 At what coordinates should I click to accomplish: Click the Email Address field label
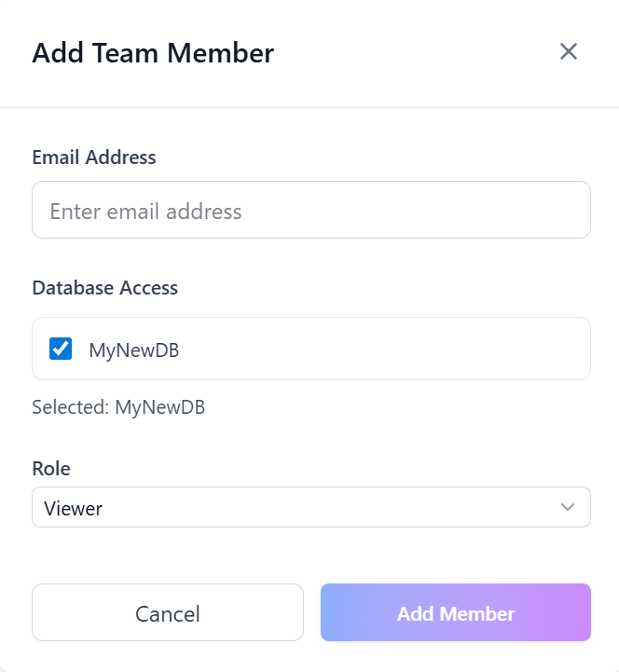coord(94,157)
